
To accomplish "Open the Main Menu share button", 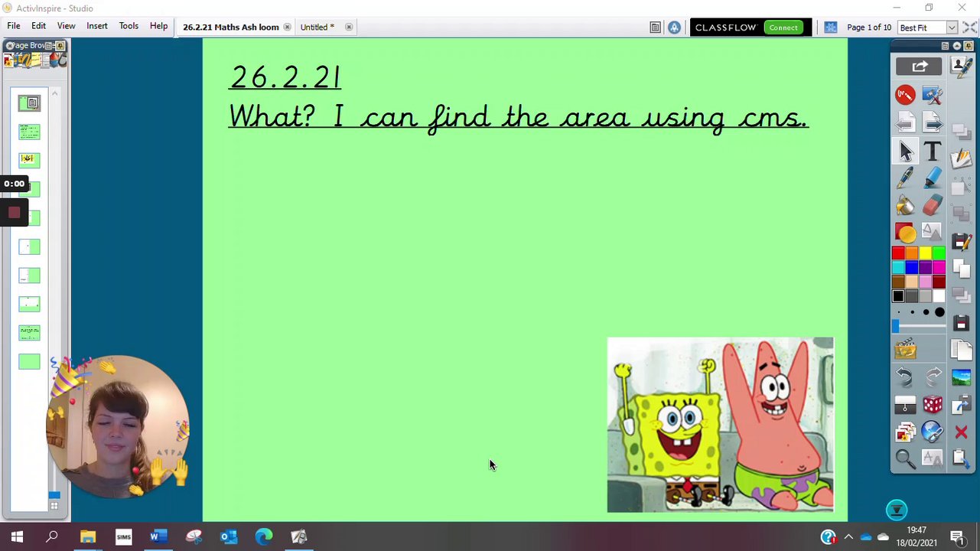I will click(920, 67).
